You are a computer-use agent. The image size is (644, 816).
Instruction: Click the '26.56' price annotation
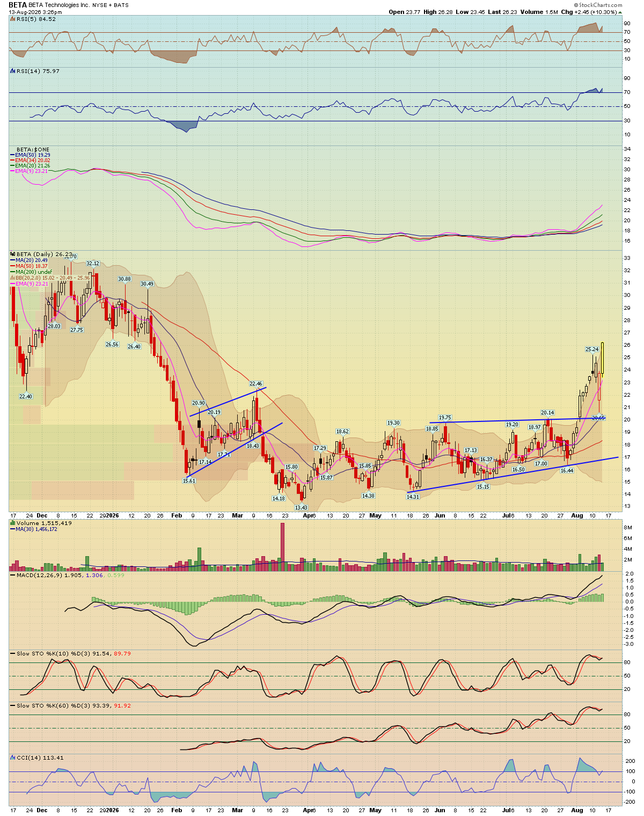coord(112,344)
